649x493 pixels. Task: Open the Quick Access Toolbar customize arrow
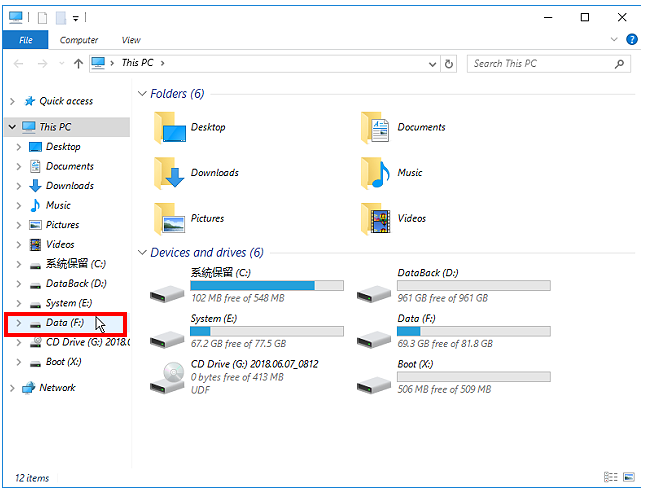[75, 18]
